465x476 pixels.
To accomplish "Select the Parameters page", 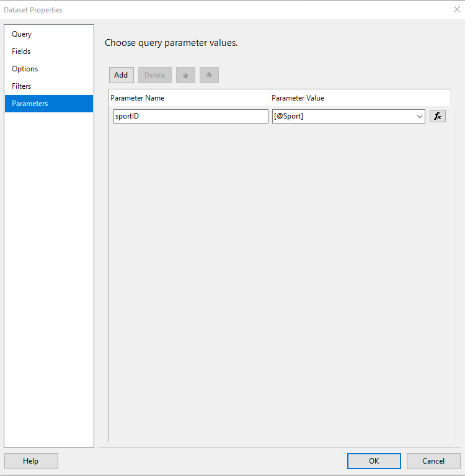I will coord(30,104).
